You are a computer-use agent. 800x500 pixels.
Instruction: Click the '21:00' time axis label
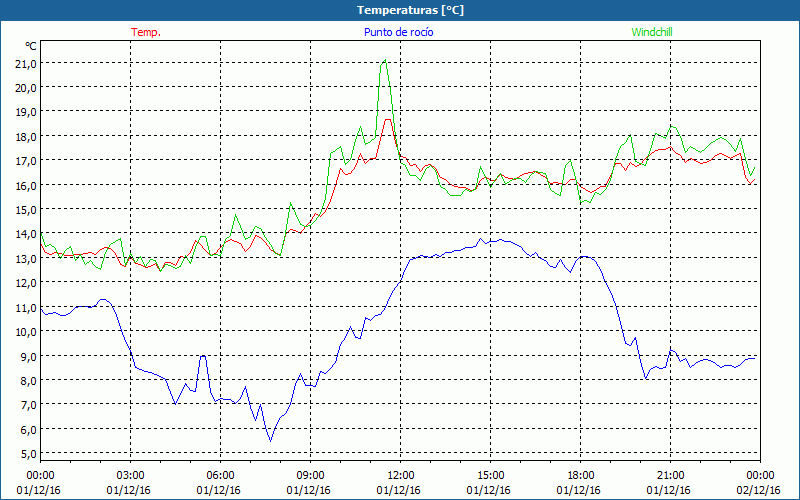(x=670, y=476)
